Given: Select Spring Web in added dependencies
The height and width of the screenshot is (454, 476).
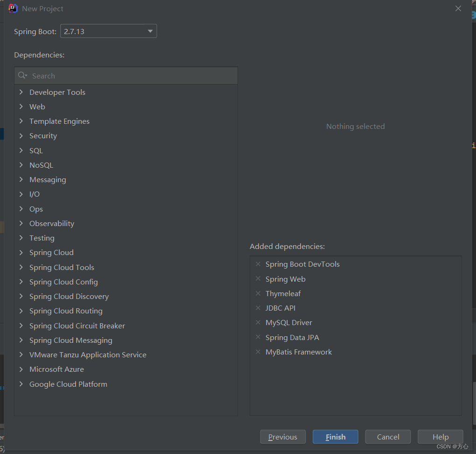Looking at the screenshot, I should pos(285,279).
